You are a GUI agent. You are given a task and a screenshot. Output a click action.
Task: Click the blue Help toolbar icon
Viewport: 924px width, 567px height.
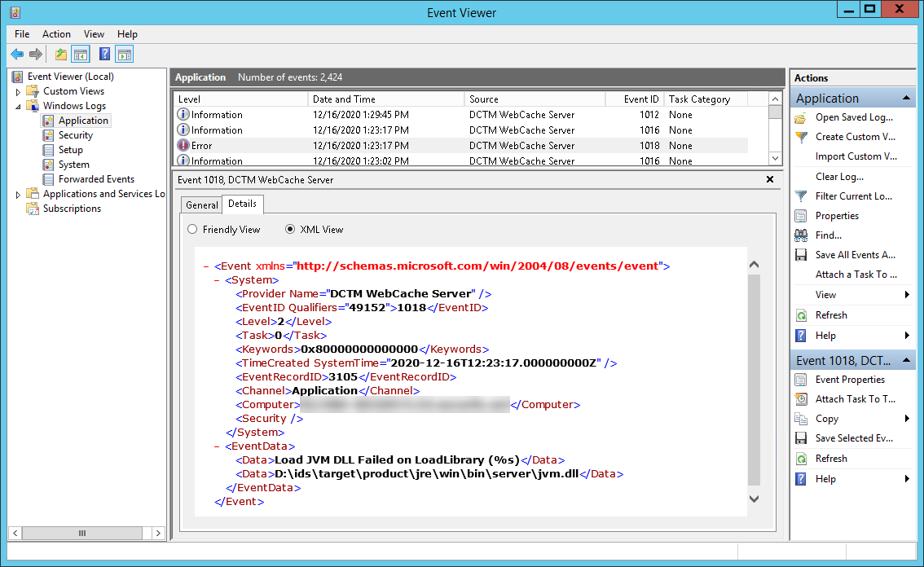click(104, 55)
